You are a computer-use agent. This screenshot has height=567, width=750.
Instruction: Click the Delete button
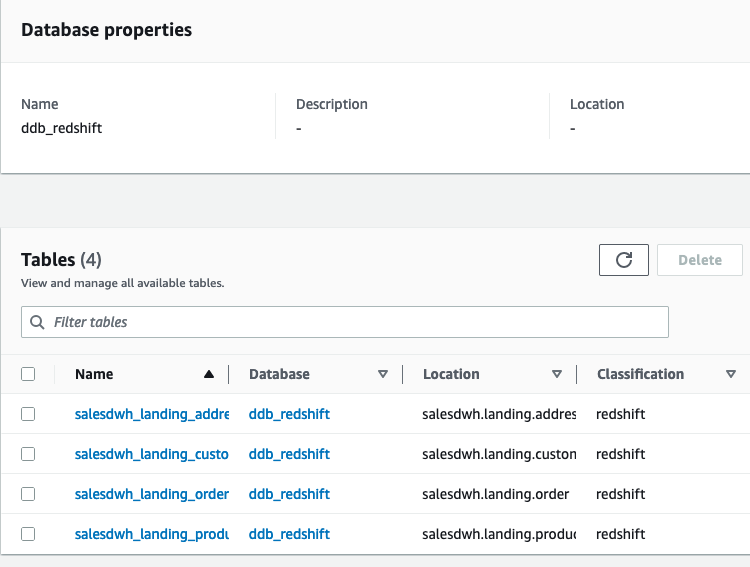click(700, 260)
